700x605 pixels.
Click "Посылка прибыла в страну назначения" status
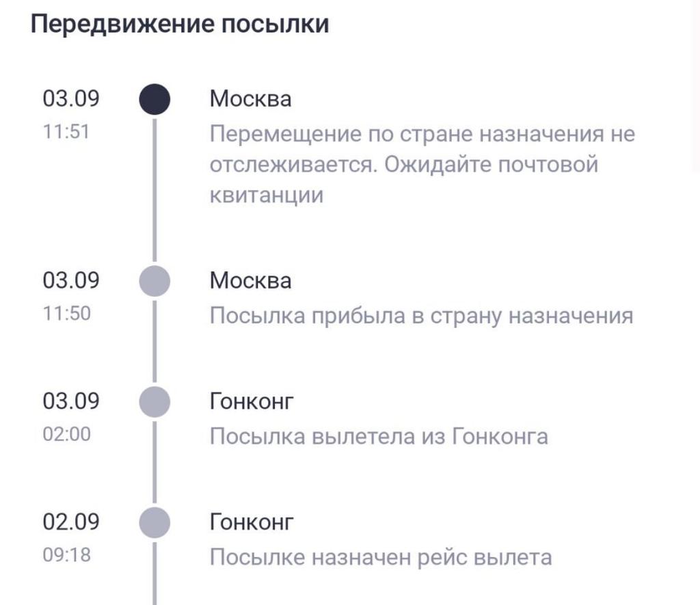pyautogui.click(x=421, y=316)
